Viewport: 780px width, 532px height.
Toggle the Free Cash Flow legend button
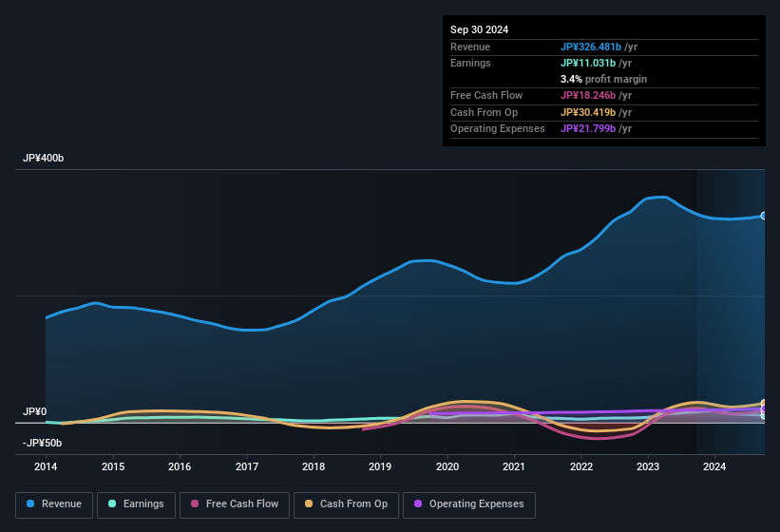235,504
